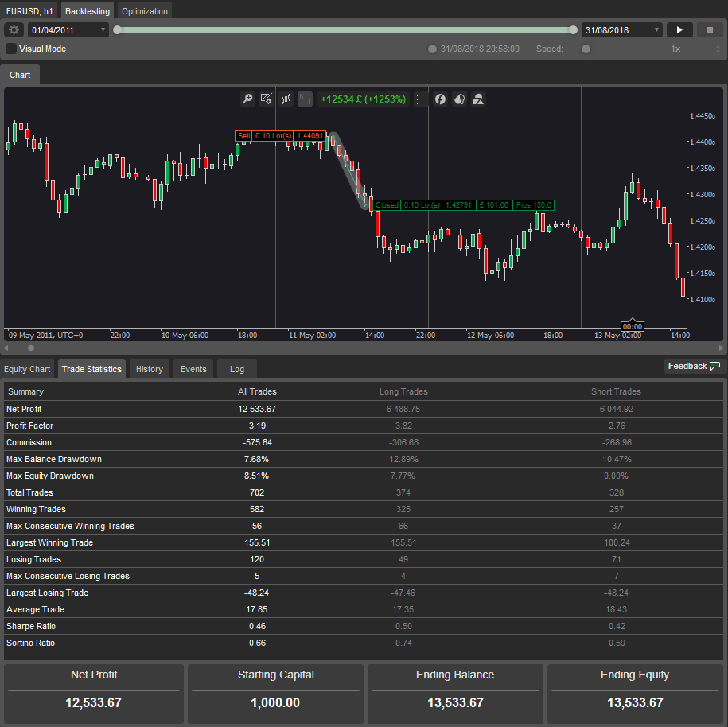Open the h1 timeframe selector
This screenshot has height=727, width=728.
coord(305,99)
